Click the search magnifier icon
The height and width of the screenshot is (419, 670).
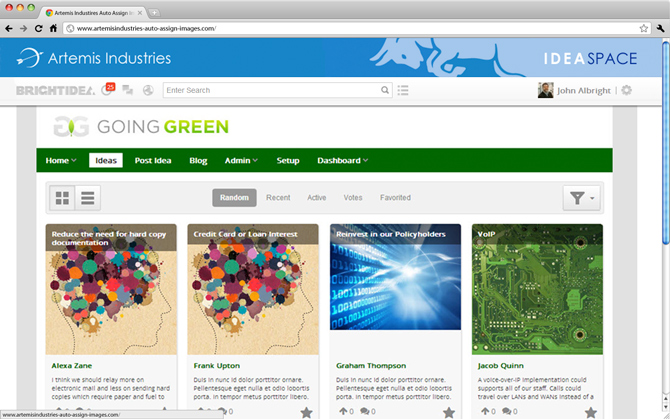[385, 90]
